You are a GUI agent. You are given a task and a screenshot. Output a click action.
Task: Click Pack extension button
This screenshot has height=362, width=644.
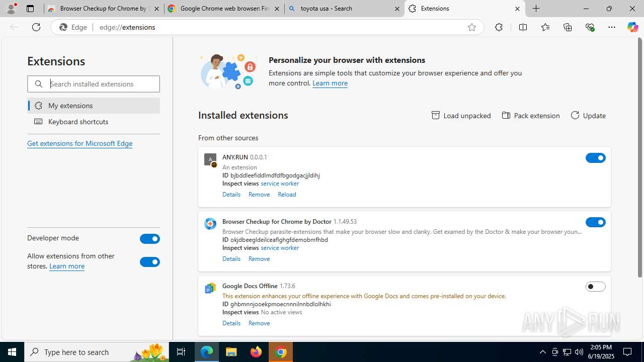pyautogui.click(x=531, y=116)
